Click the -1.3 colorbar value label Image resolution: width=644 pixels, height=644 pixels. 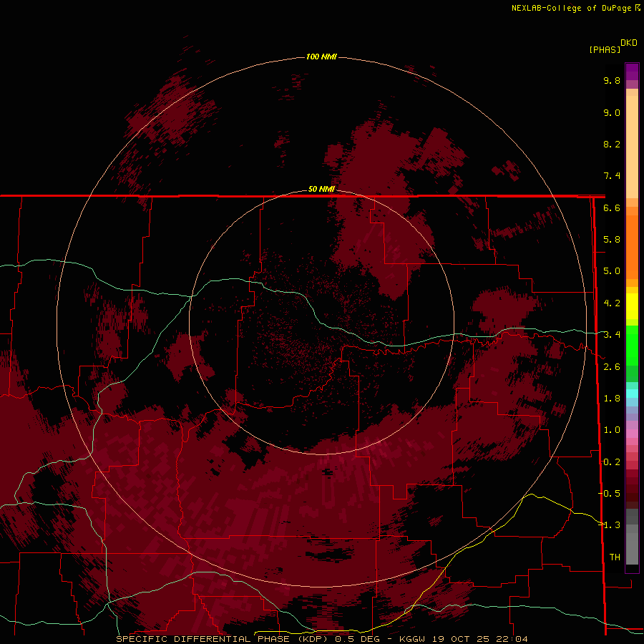click(x=610, y=525)
